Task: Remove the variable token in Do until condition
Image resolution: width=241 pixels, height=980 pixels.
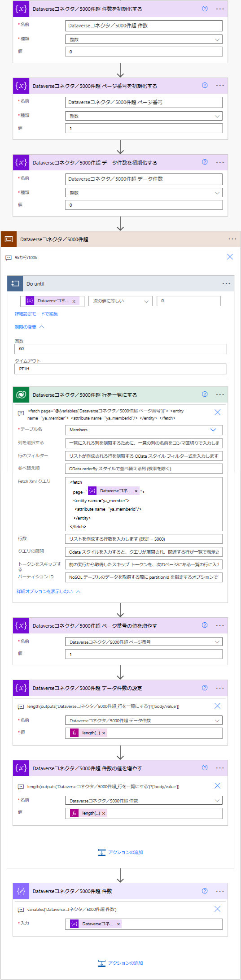Action: click(x=74, y=301)
